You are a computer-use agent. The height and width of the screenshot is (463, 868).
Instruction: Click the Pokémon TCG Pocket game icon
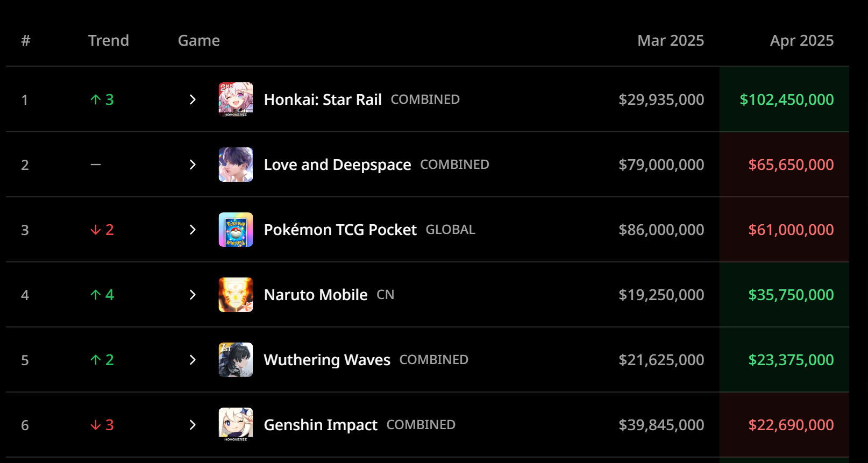[236, 230]
